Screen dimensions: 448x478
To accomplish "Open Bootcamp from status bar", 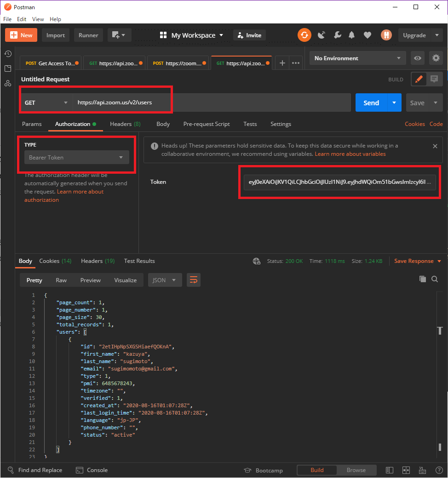I will point(264,470).
